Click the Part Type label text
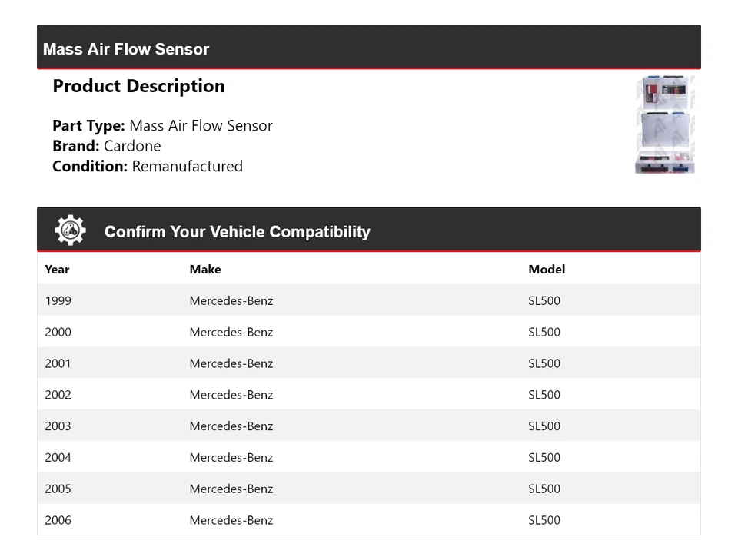Image resolution: width=738 pixels, height=560 pixels. coord(88,126)
